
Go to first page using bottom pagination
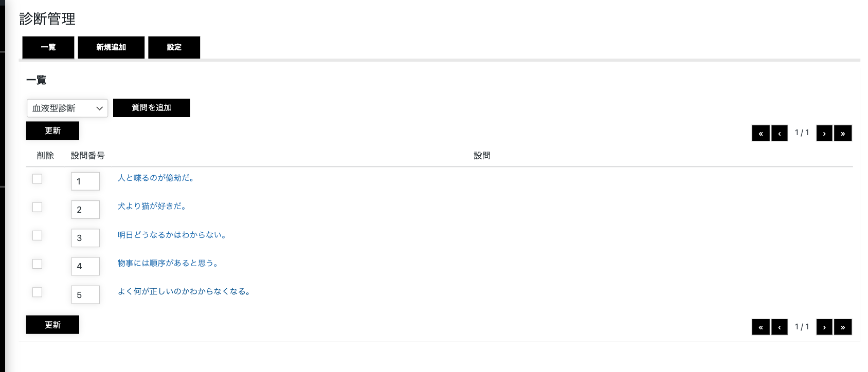pyautogui.click(x=761, y=327)
